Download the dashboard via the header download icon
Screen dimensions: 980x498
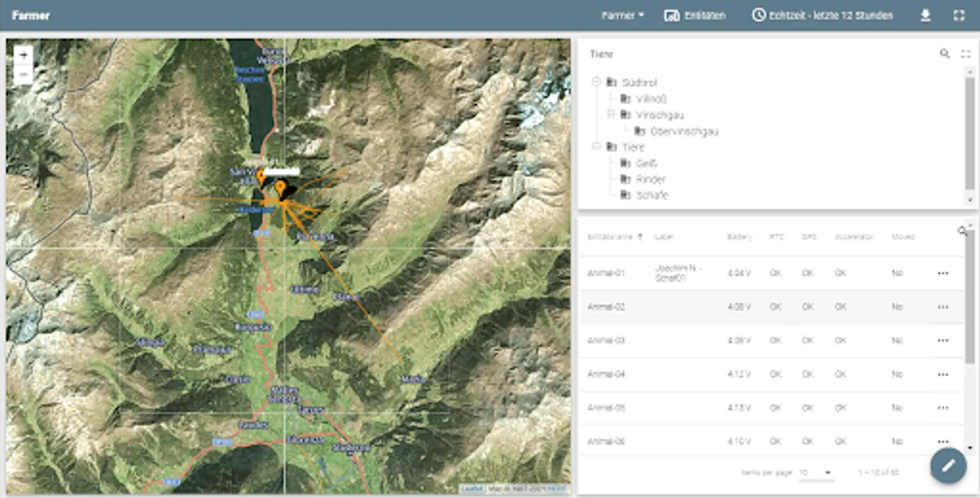point(925,15)
